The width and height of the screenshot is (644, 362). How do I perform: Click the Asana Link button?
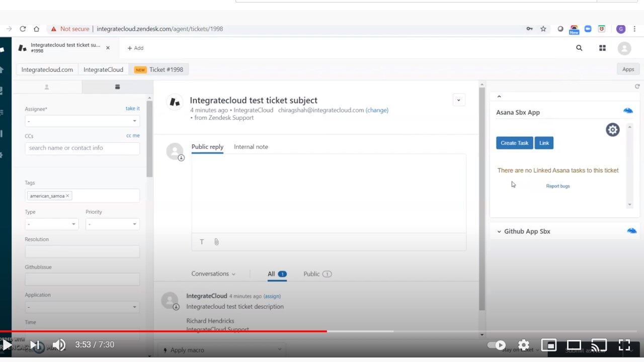(x=544, y=143)
